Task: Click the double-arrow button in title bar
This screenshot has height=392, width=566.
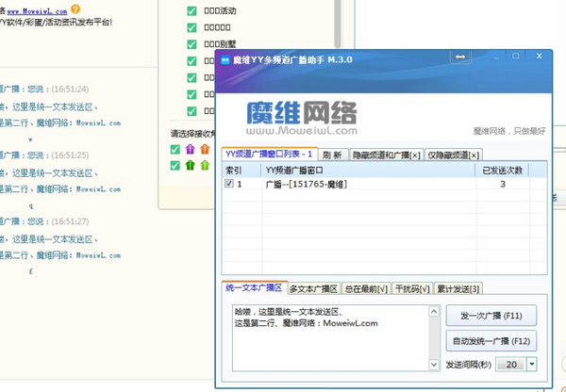Action: point(460,58)
